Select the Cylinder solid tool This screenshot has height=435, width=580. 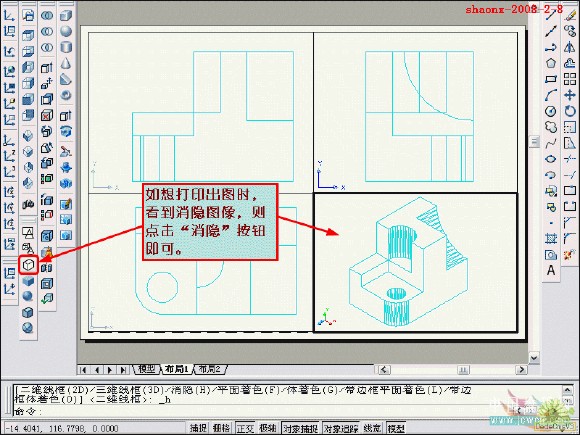pos(66,47)
